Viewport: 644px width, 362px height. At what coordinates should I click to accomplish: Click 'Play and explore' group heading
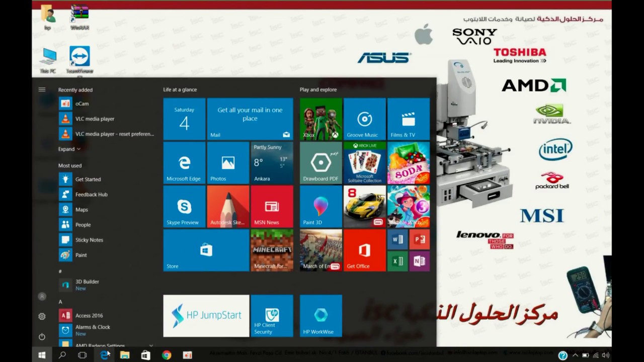318,89
